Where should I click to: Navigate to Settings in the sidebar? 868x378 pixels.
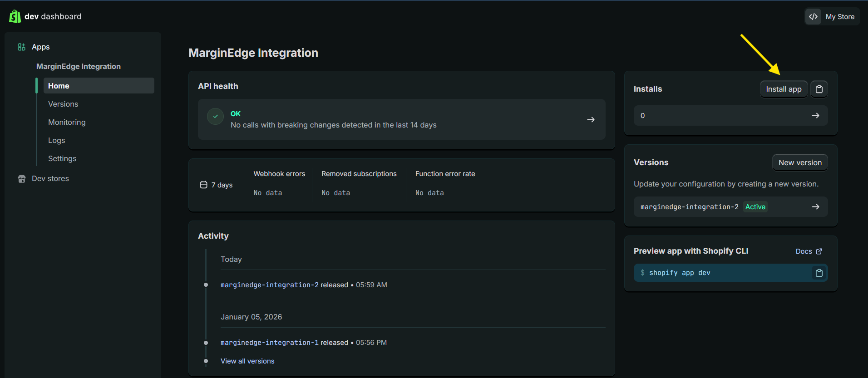coord(62,159)
